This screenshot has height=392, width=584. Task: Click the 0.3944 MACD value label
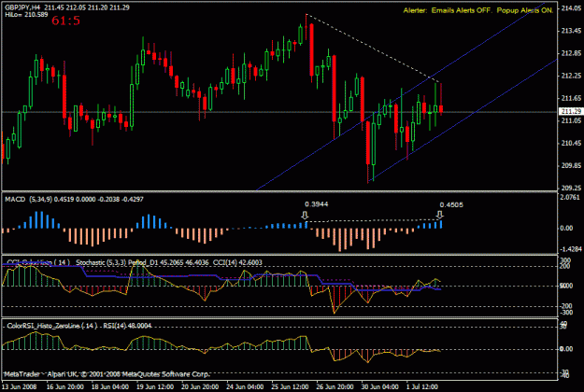coord(316,204)
